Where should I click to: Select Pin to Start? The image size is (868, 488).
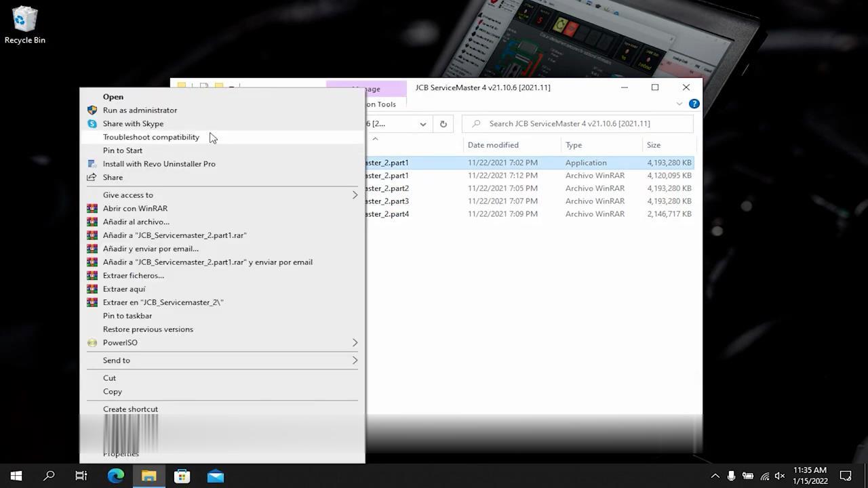122,150
